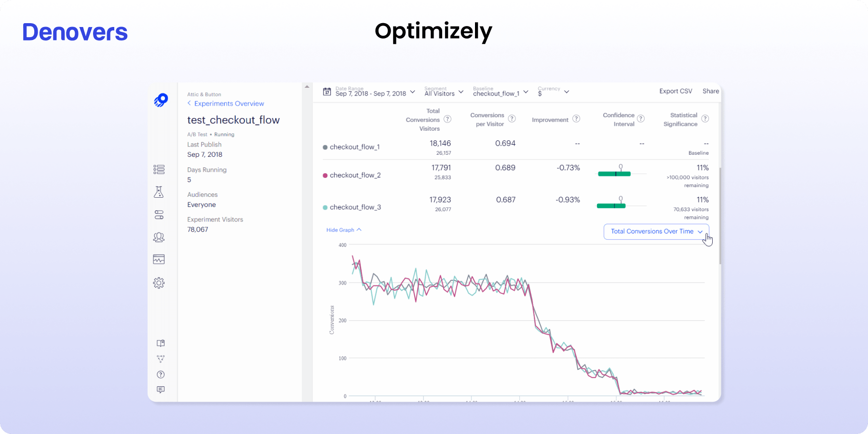The width and height of the screenshot is (868, 434).
Task: Open the Currency dropdown
Action: (554, 92)
